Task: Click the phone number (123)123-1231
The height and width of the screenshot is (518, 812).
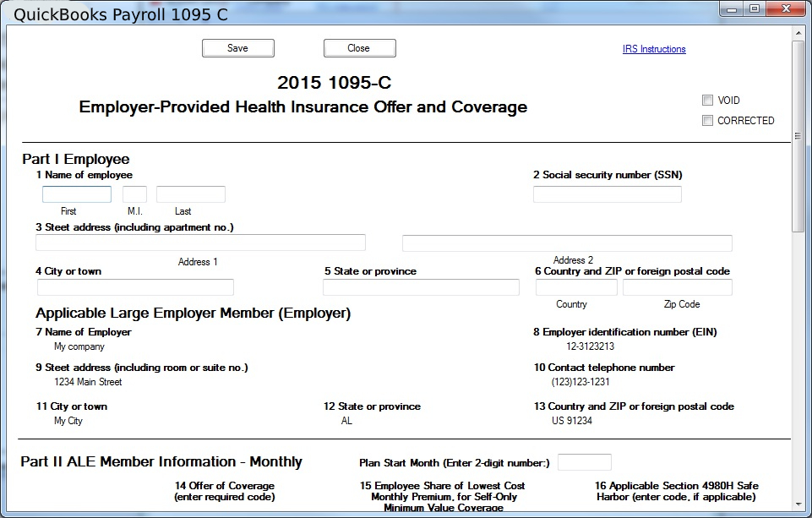Action: (x=580, y=382)
